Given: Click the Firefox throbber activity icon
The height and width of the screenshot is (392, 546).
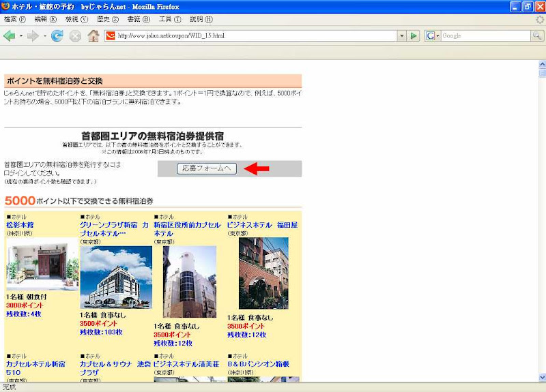Looking at the screenshot, I should (540, 20).
